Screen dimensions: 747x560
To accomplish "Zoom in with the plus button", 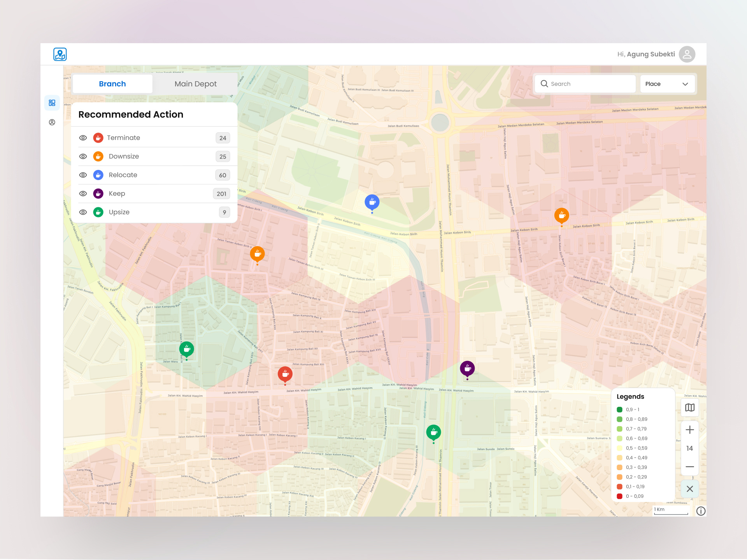I will (x=689, y=430).
